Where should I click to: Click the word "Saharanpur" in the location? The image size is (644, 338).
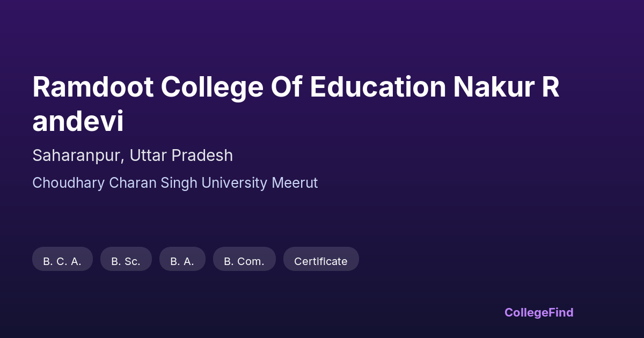pyautogui.click(x=78, y=156)
